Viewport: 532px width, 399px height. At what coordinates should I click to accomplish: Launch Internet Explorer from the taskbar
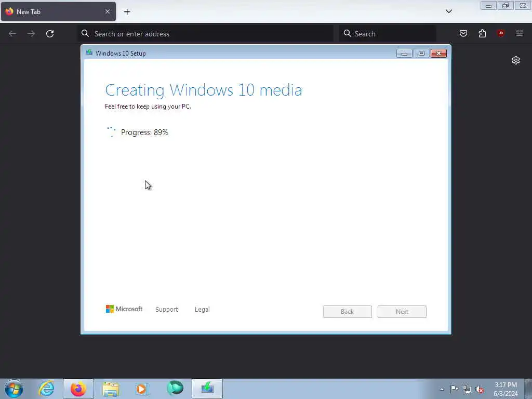click(x=46, y=389)
